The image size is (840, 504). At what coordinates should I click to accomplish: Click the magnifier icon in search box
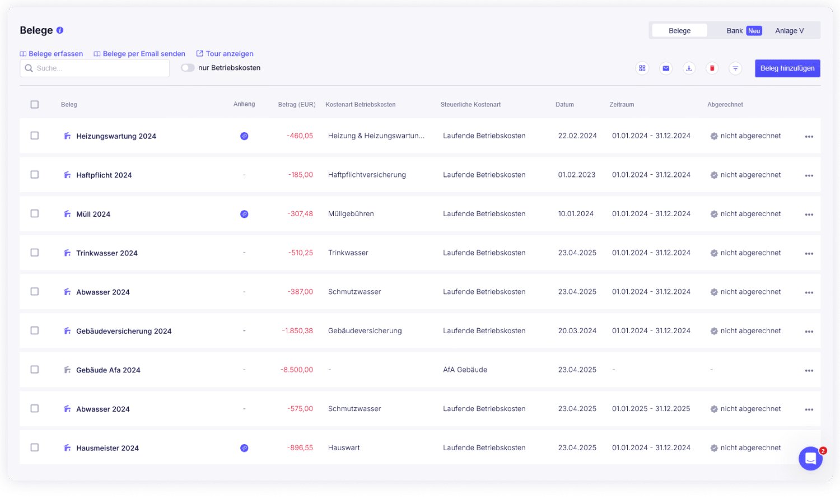tap(29, 68)
